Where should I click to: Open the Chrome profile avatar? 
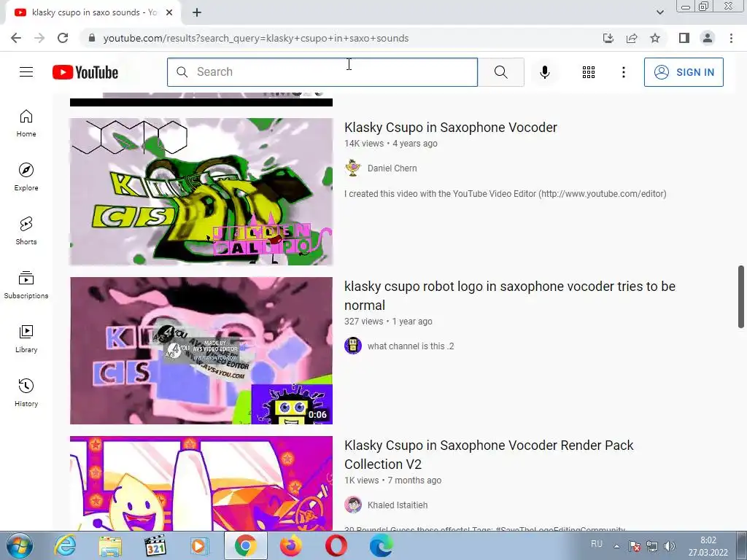point(708,38)
